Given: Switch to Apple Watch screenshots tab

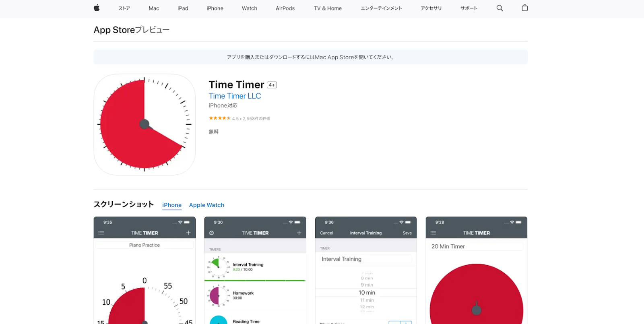Looking at the screenshot, I should [x=207, y=205].
